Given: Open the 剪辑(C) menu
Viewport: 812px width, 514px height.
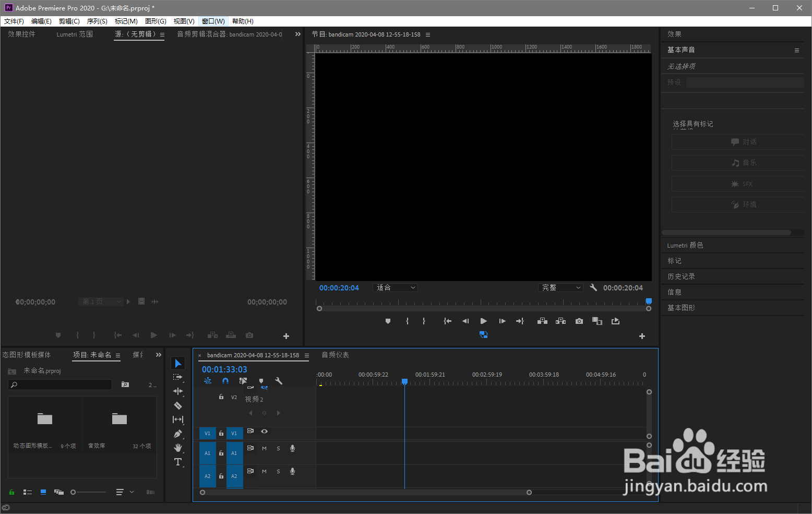Looking at the screenshot, I should click(x=69, y=21).
